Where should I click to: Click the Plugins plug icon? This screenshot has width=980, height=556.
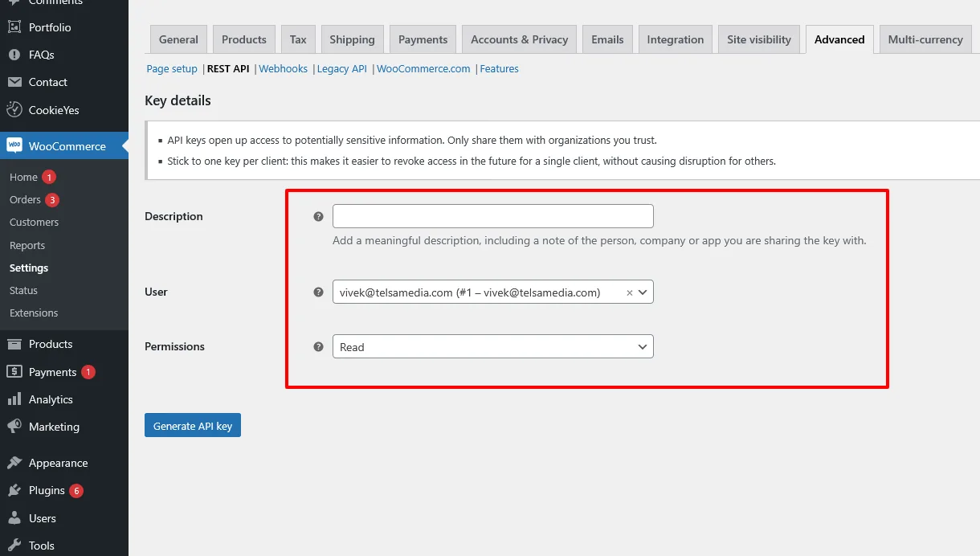tap(14, 490)
